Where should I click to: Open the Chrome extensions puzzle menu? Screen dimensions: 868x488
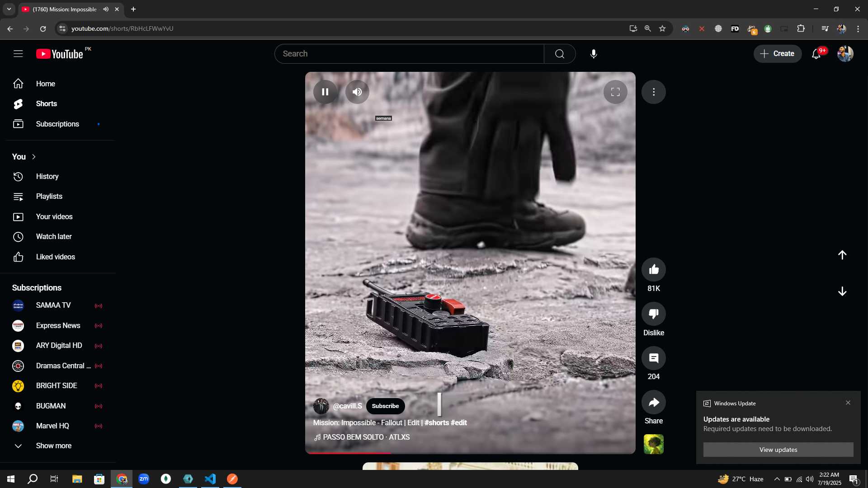click(801, 28)
